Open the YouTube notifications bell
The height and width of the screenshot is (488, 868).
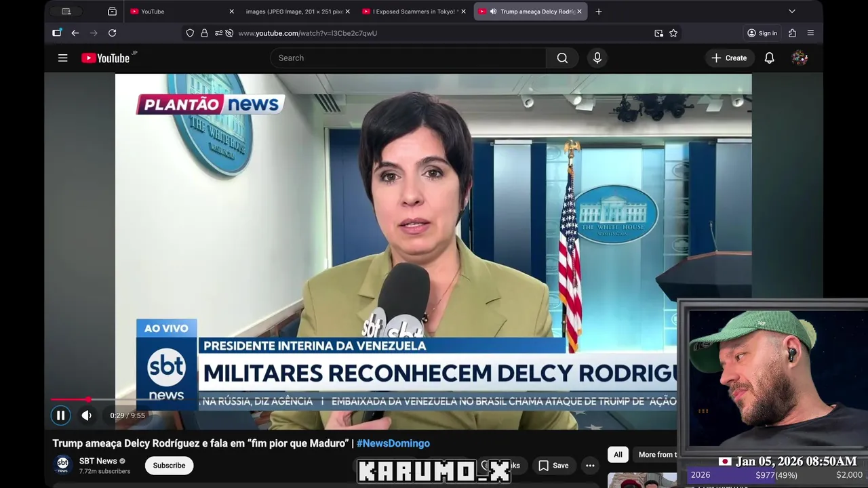click(x=770, y=58)
